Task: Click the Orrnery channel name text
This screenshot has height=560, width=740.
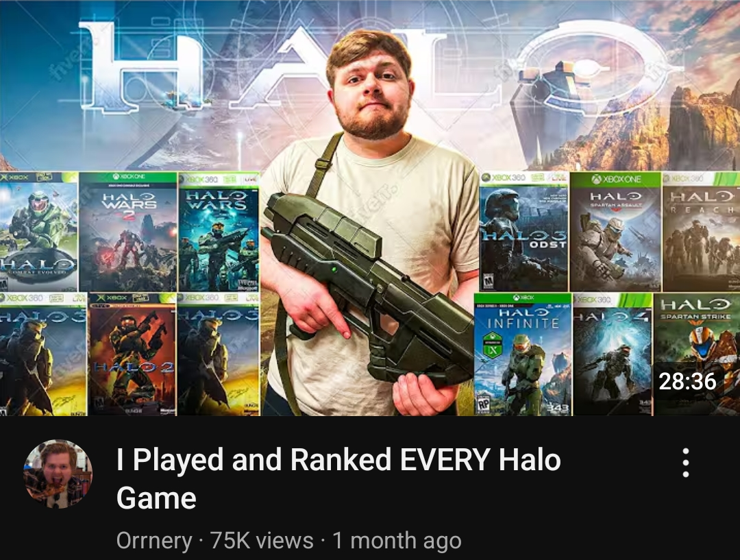Action: click(154, 540)
